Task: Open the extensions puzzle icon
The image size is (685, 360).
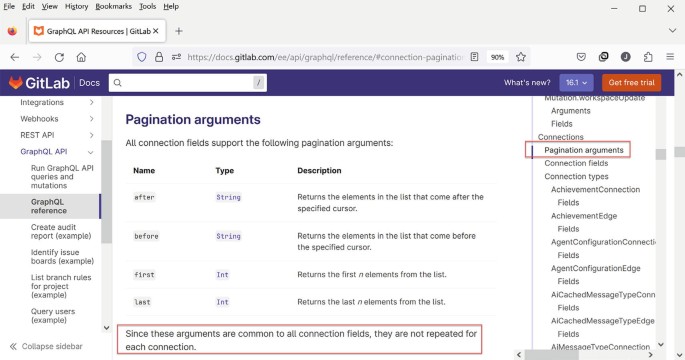Action: pos(648,57)
